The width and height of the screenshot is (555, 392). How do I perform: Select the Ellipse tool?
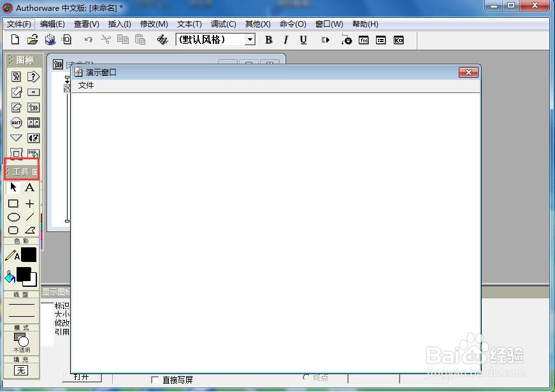coord(14,217)
